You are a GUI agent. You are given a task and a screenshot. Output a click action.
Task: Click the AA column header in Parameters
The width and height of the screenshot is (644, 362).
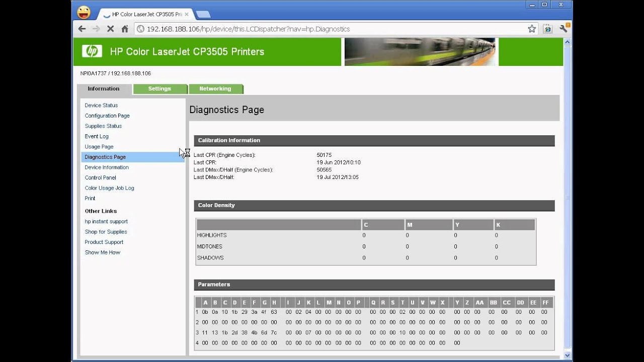point(479,303)
